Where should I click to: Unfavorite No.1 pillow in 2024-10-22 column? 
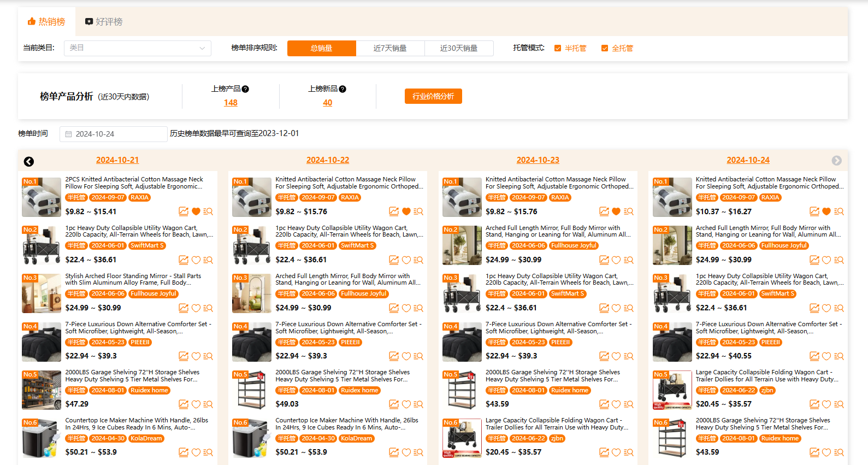[406, 211]
